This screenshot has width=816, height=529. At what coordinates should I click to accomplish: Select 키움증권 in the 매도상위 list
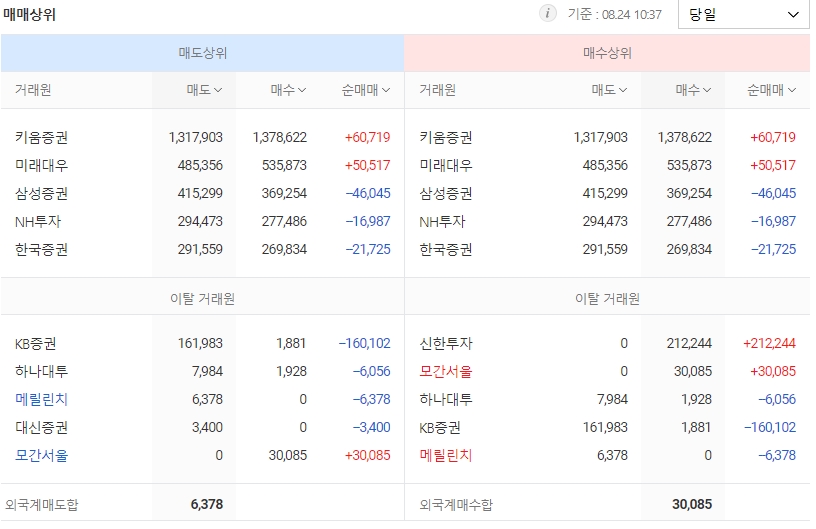pos(42,137)
